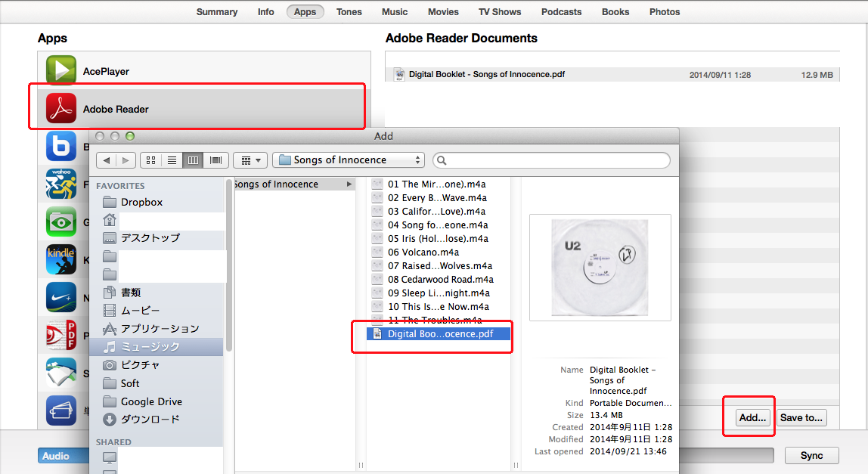Select Digital Booklet PDF in Adobe Reader Documents
This screenshot has width=868, height=474.
coord(612,74)
